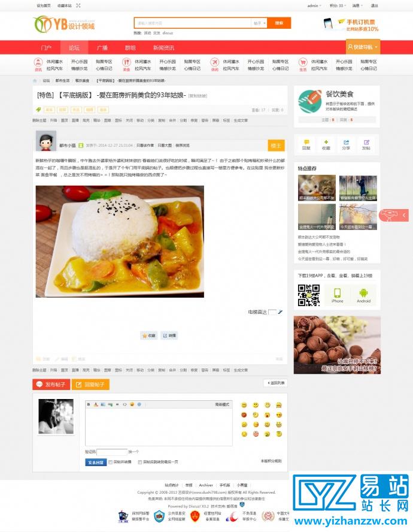Expand the admin user dropdown at the top
413x532 pixels.
(314, 6)
